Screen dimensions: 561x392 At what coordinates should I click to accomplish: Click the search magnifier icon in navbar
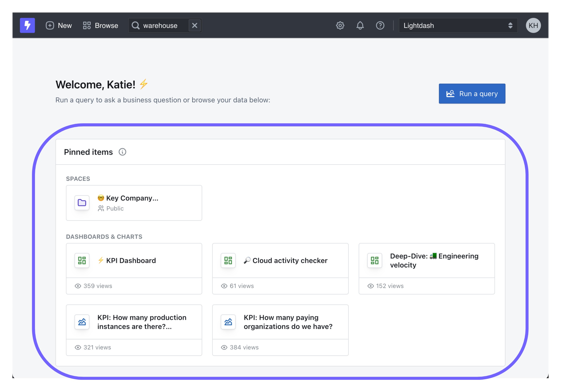click(136, 25)
